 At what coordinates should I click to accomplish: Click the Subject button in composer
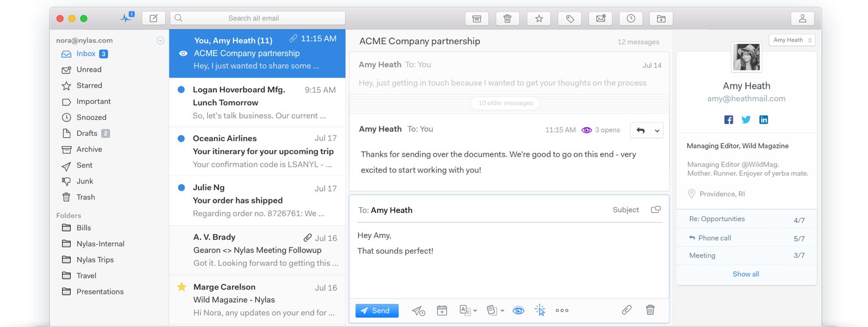click(626, 210)
